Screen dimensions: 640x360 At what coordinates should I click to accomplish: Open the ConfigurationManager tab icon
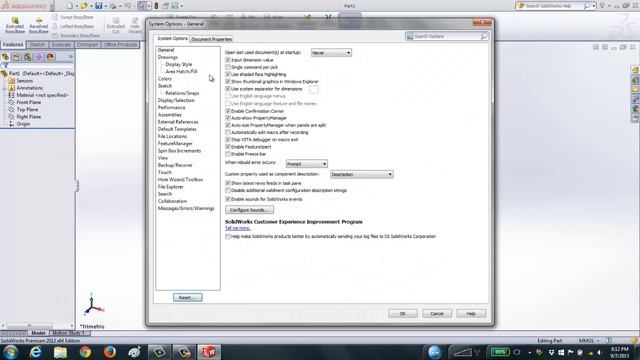28,57
